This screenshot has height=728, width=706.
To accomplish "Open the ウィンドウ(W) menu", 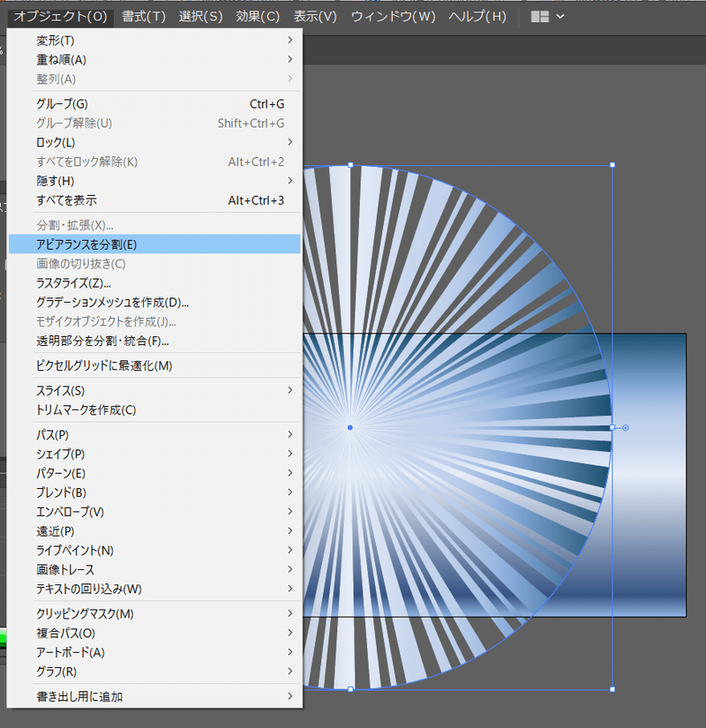I will [x=393, y=17].
